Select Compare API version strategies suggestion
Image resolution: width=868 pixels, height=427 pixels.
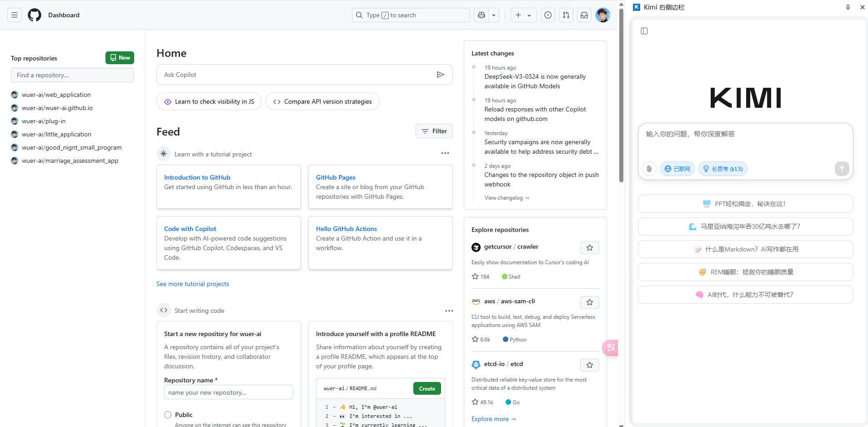(322, 101)
